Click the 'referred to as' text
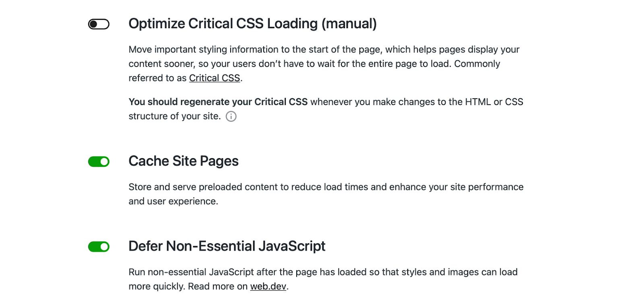This screenshot has width=644, height=302. point(157,78)
